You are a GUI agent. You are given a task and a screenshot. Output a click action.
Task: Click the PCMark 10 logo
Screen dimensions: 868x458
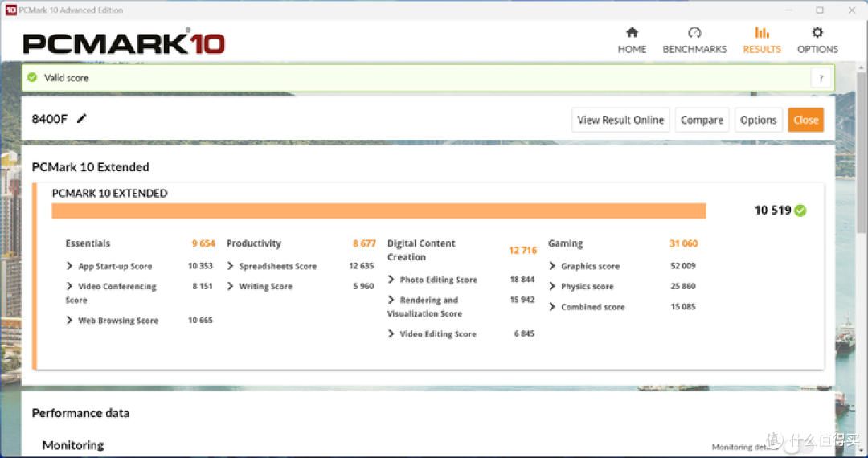124,43
